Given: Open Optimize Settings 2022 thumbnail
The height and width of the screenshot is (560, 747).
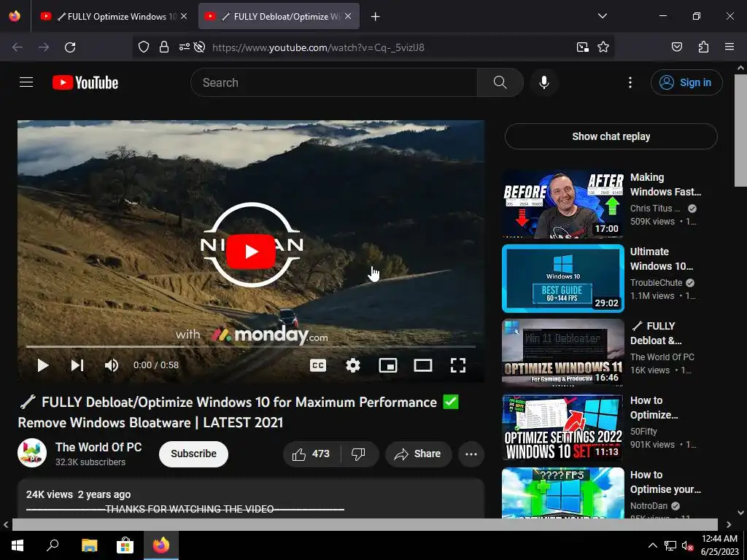Looking at the screenshot, I should tap(563, 427).
